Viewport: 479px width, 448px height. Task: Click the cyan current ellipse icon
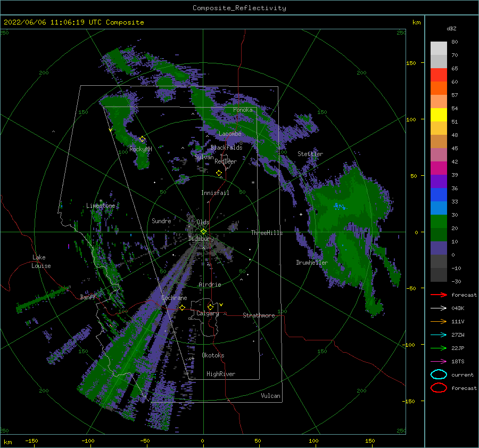pyautogui.click(x=439, y=374)
